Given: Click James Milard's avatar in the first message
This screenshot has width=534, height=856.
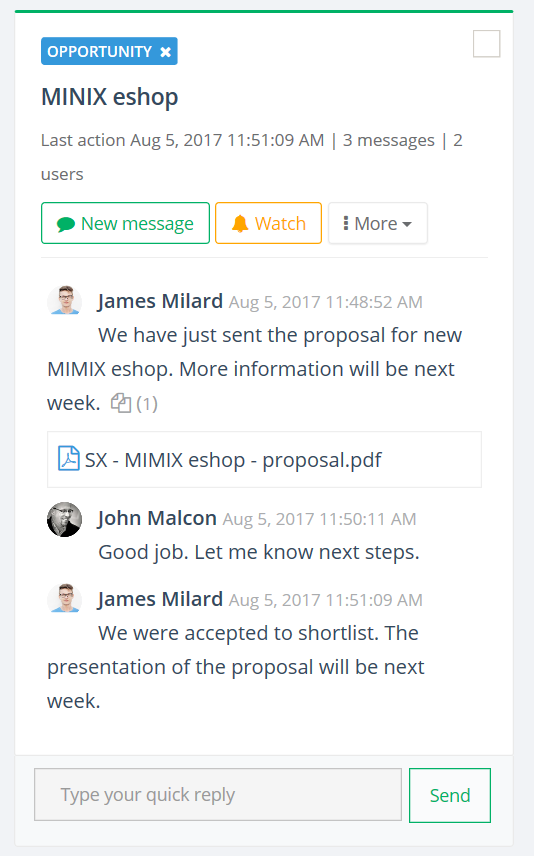Looking at the screenshot, I should [64, 301].
